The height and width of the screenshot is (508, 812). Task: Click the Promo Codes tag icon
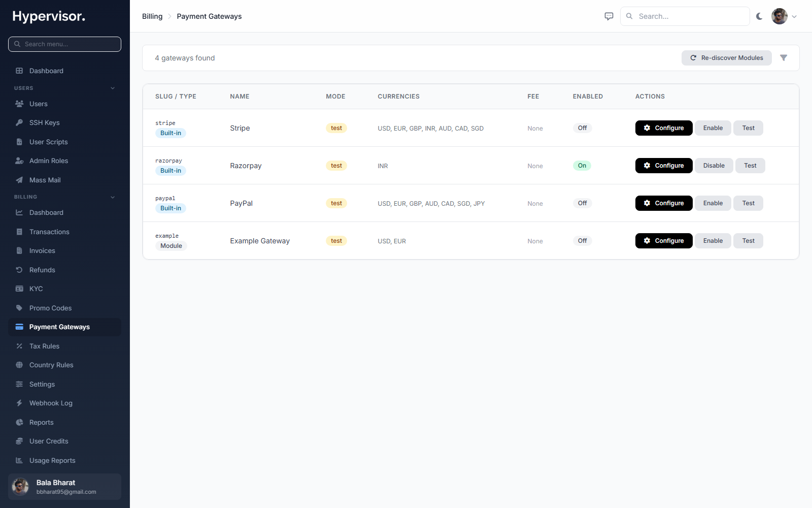(x=19, y=308)
